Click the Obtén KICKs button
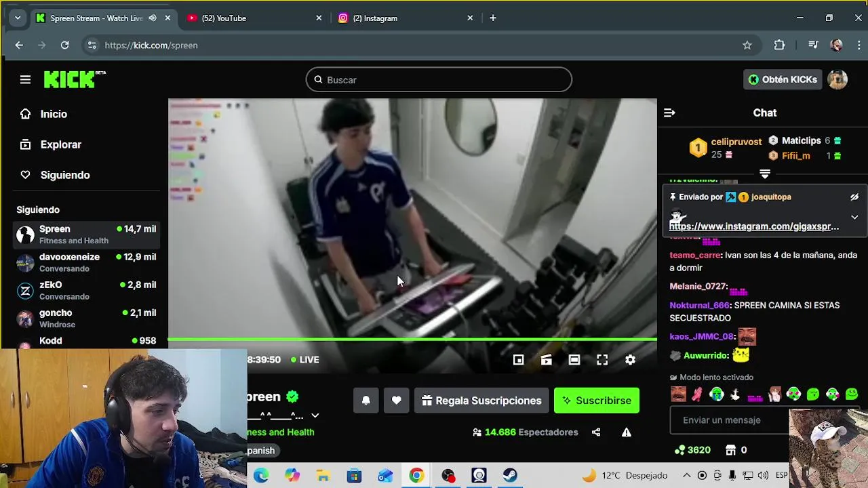The image size is (868, 488). pos(783,79)
